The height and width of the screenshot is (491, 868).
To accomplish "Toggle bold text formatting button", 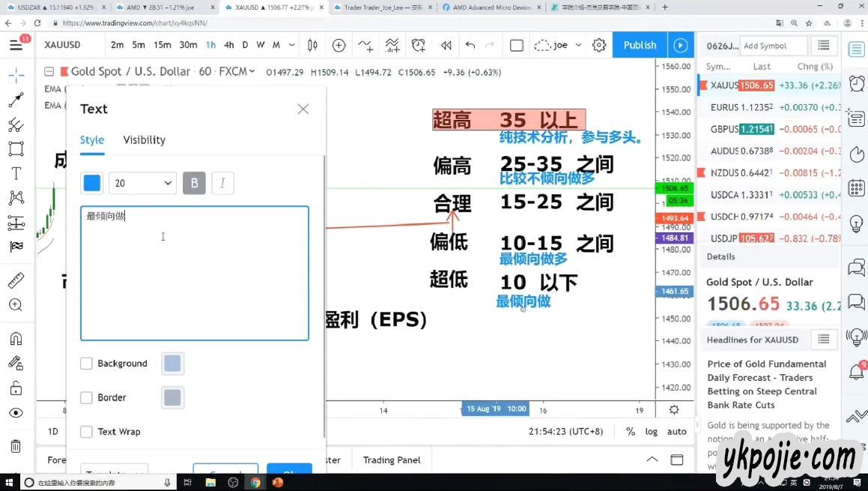I will 194,183.
